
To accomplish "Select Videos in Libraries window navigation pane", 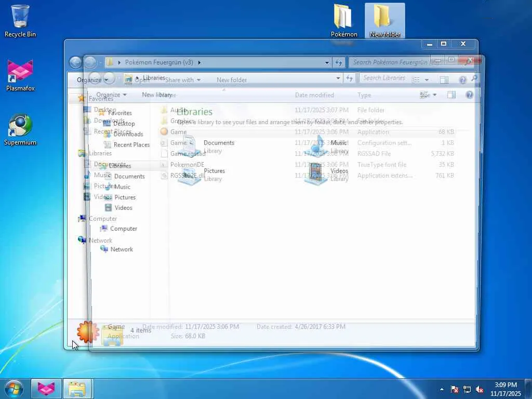I will click(x=118, y=208).
